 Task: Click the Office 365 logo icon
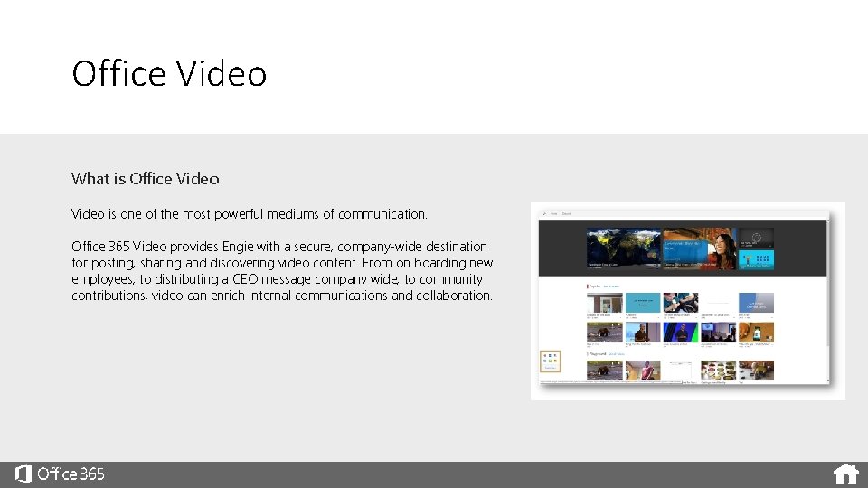tap(24, 474)
